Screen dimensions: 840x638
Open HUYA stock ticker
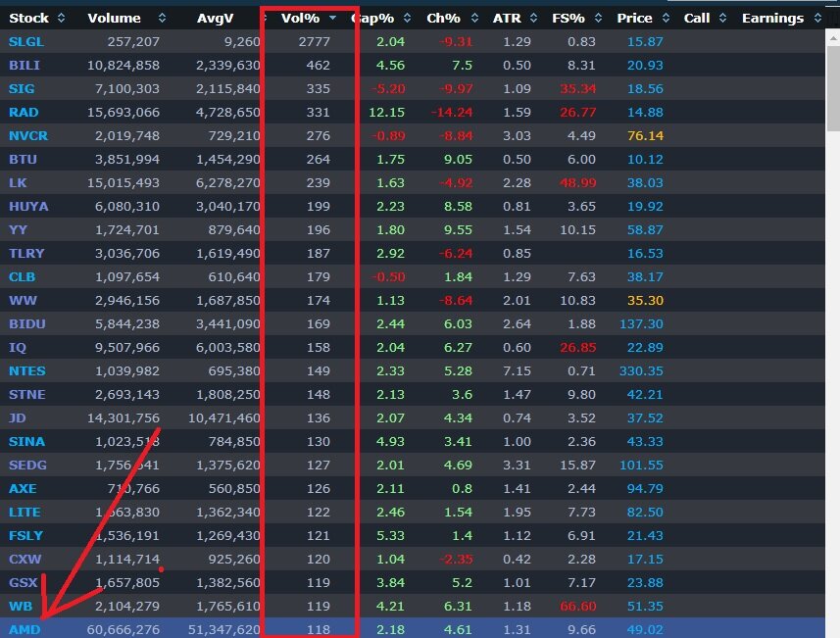(x=28, y=206)
